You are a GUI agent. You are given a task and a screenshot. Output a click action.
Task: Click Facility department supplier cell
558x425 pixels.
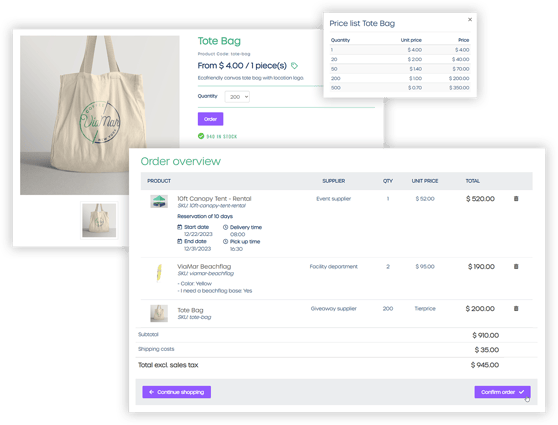(333, 266)
